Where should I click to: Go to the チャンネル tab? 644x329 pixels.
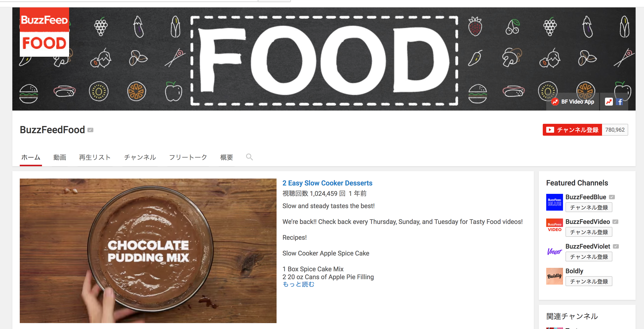[140, 157]
